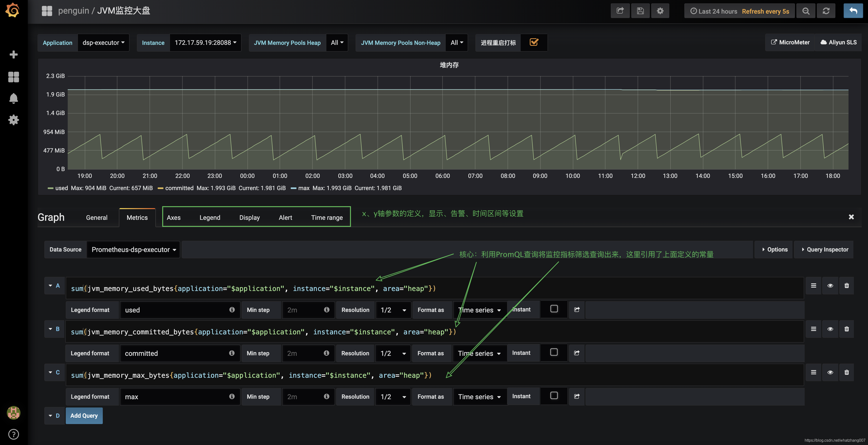Uncheck the 进程重启打标 checkbox
868x445 pixels.
point(534,42)
